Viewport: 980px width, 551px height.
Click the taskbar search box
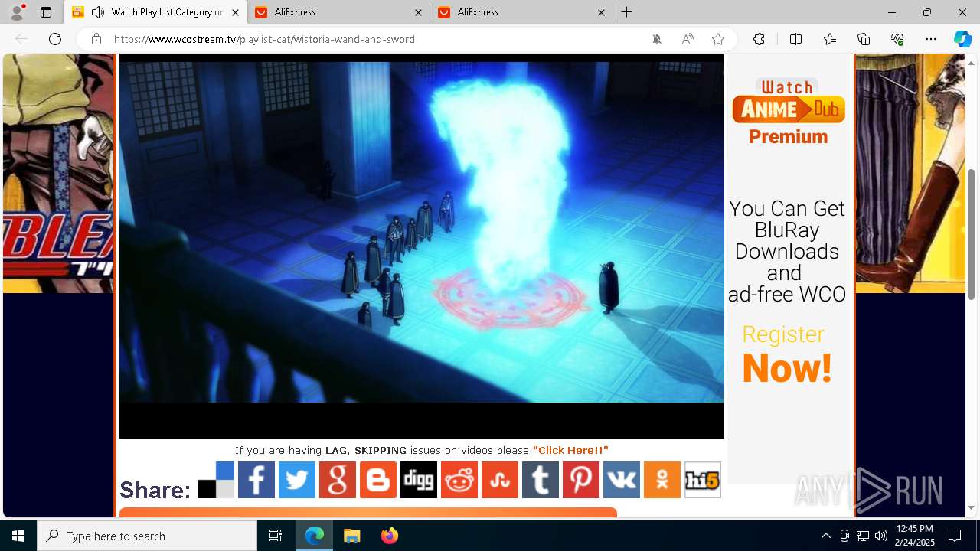[x=147, y=536]
